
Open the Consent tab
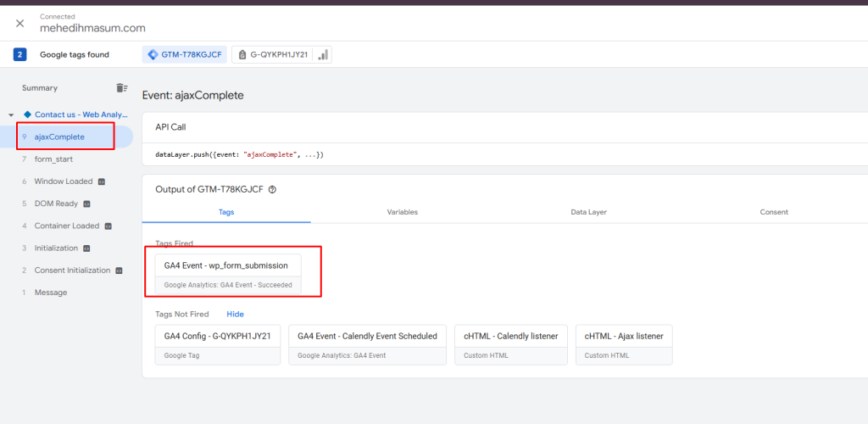(x=774, y=212)
